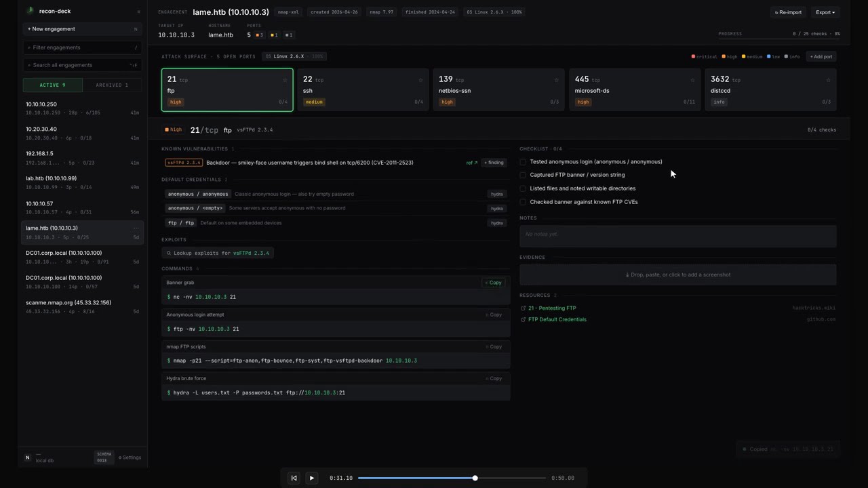Viewport: 868px width, 488px height.
Task: Open the 10.10.10.57 engagement
Action: click(82, 207)
